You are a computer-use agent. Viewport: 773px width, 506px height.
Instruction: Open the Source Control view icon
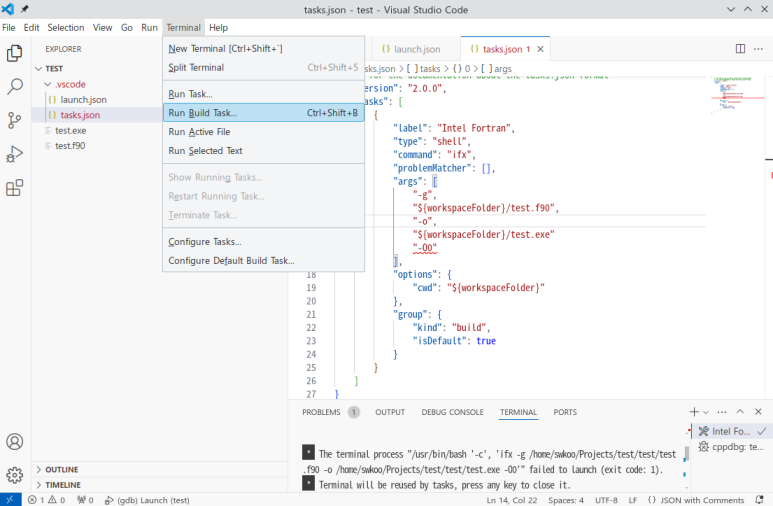(15, 120)
